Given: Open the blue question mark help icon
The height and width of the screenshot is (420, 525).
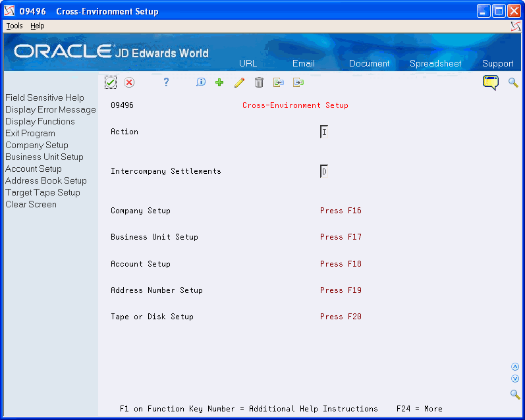Looking at the screenshot, I should [x=166, y=82].
